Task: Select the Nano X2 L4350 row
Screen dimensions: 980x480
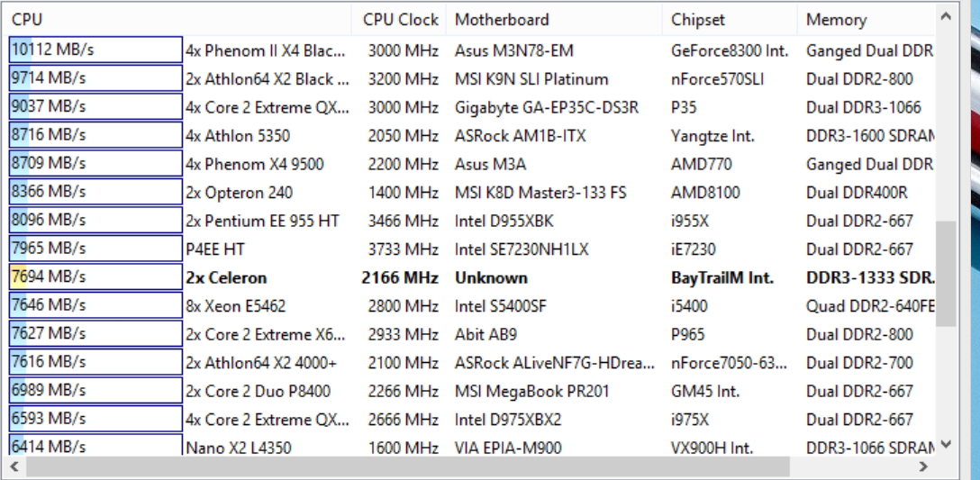Action: 472,448
